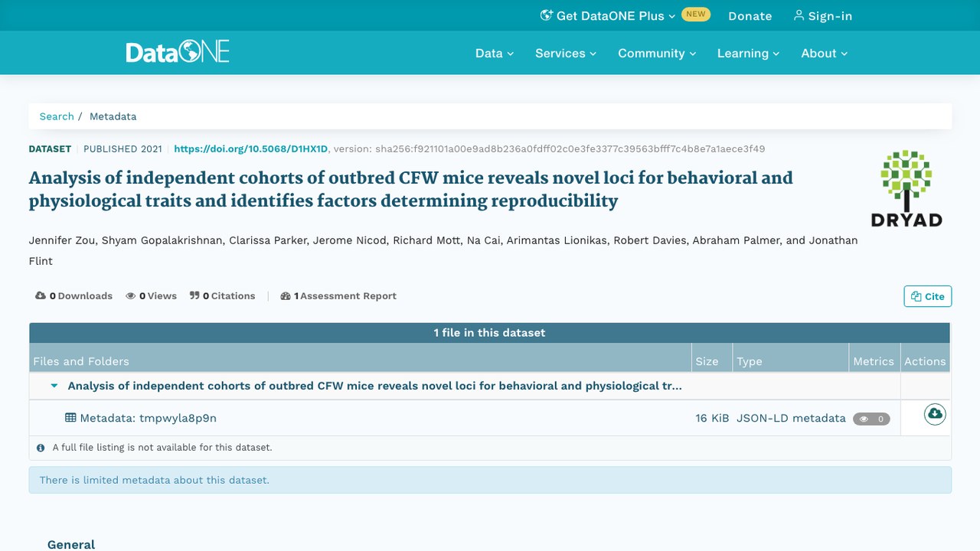This screenshot has width=980, height=551.
Task: Open the Learning dropdown menu
Action: [748, 53]
